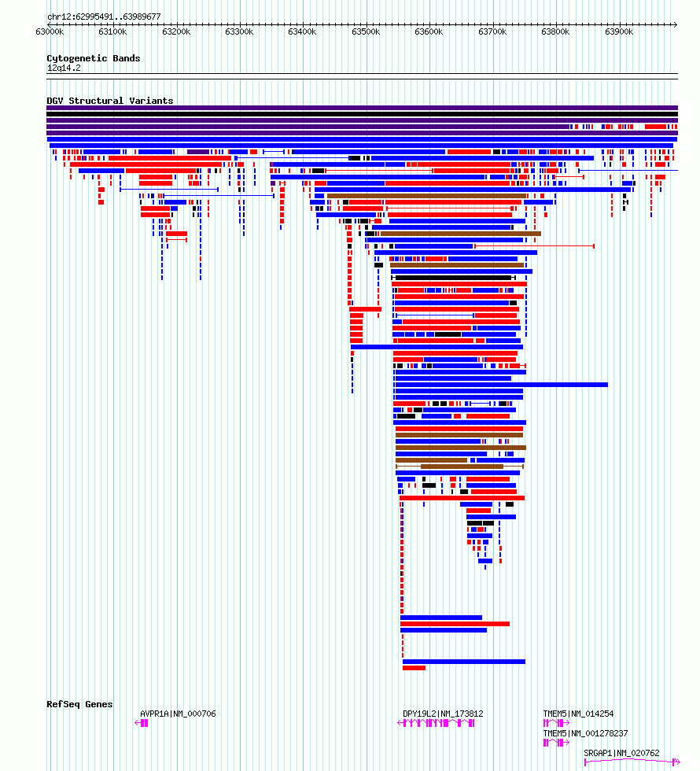The width and height of the screenshot is (700, 771).
Task: Select the TMEM5 NM_001278237 magenta gene glyph
Action: 556,743
